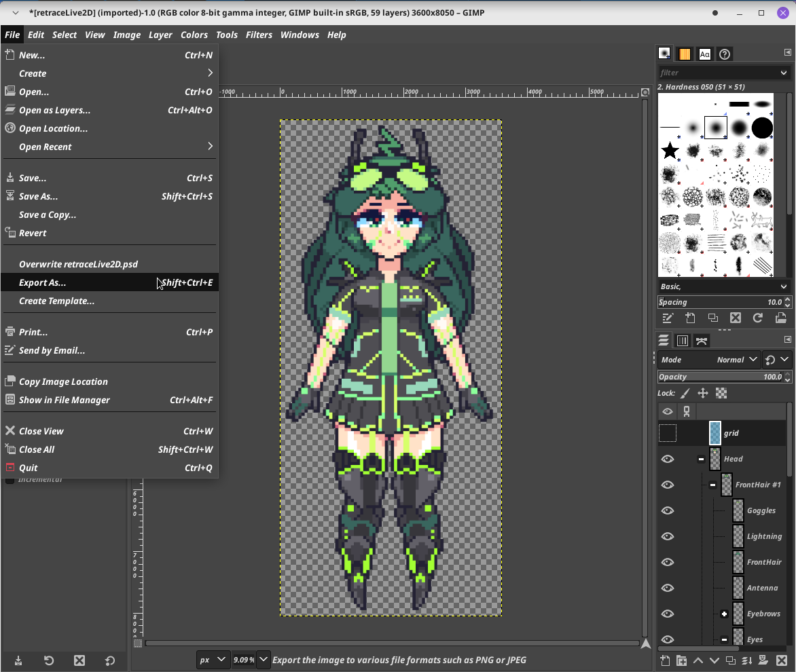Open the px units dropdown
Screen dimensions: 796x672
212,660
